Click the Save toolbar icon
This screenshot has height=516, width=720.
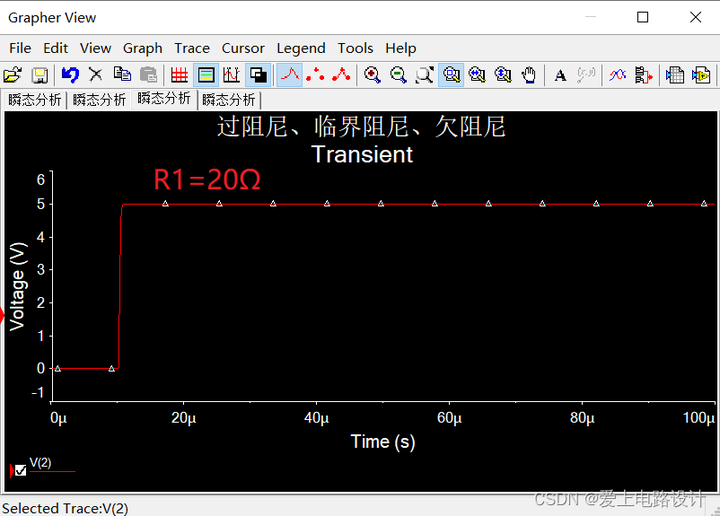click(40, 75)
